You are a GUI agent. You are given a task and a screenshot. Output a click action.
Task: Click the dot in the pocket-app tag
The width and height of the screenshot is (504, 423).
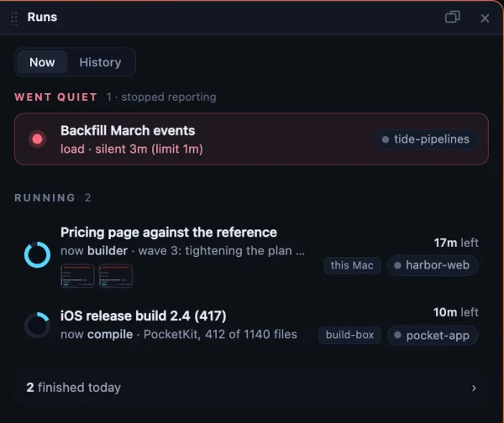point(397,335)
